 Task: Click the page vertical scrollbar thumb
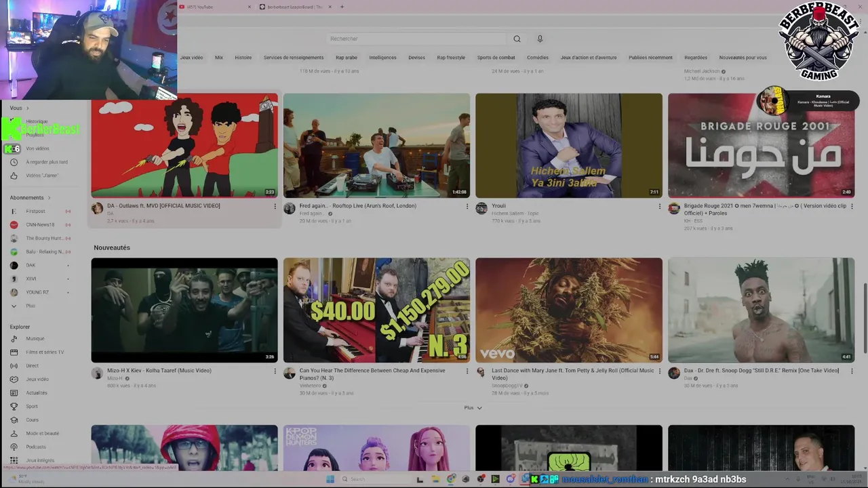tap(865, 319)
